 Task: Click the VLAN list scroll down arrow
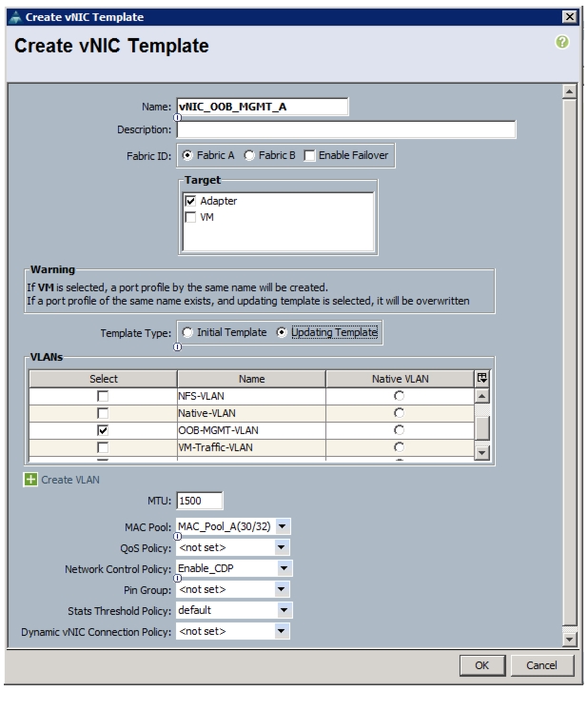tap(482, 452)
